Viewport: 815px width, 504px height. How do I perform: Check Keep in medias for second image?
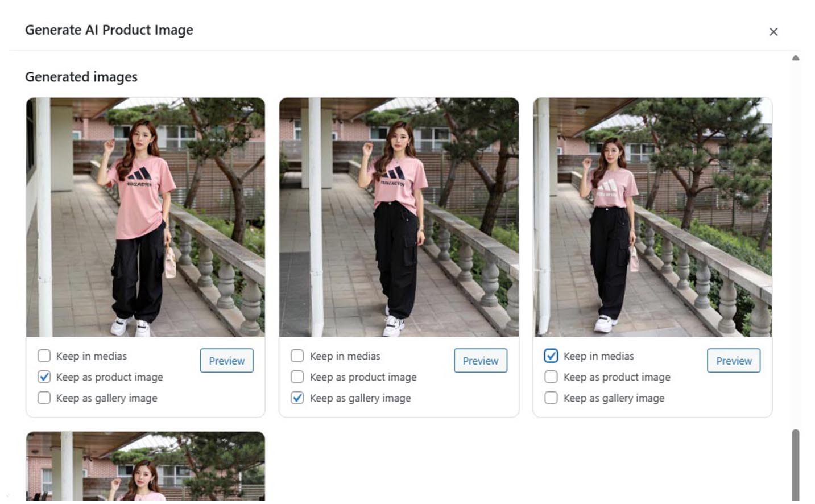click(x=297, y=356)
